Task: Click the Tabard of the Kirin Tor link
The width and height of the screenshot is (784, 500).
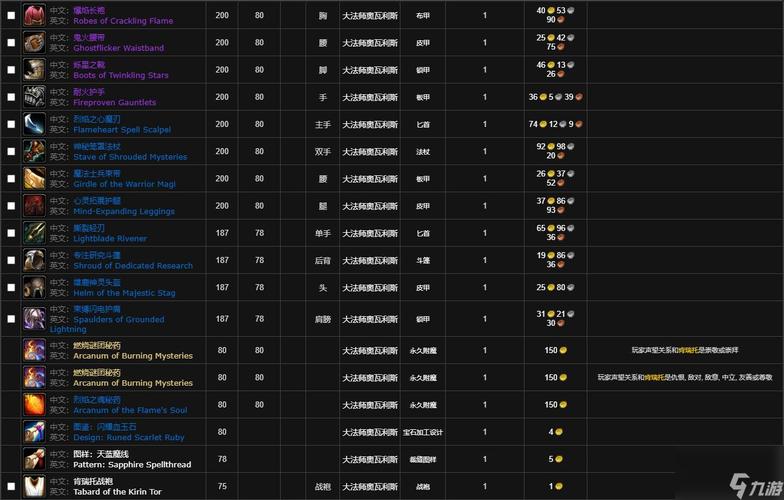Action: [117, 492]
